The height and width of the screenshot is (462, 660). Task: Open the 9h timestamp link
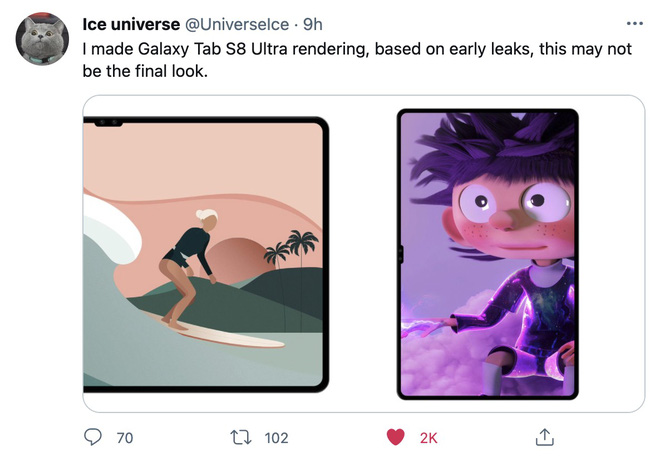(313, 24)
